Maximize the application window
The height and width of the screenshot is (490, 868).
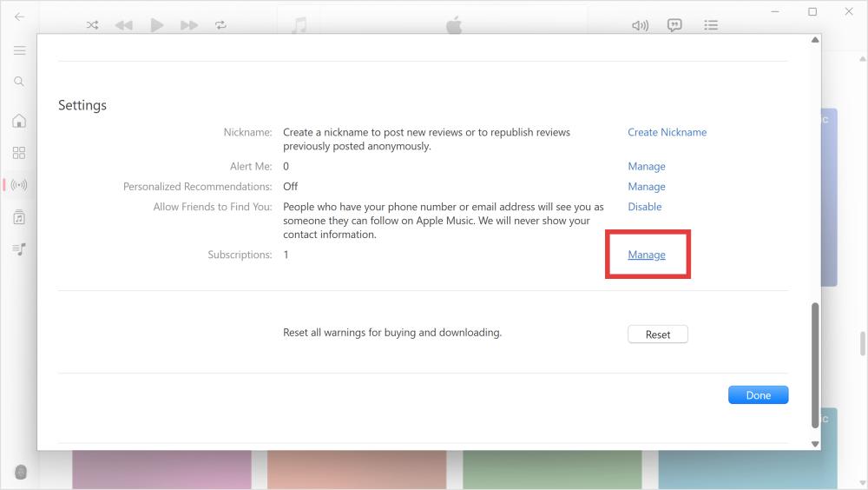point(812,11)
